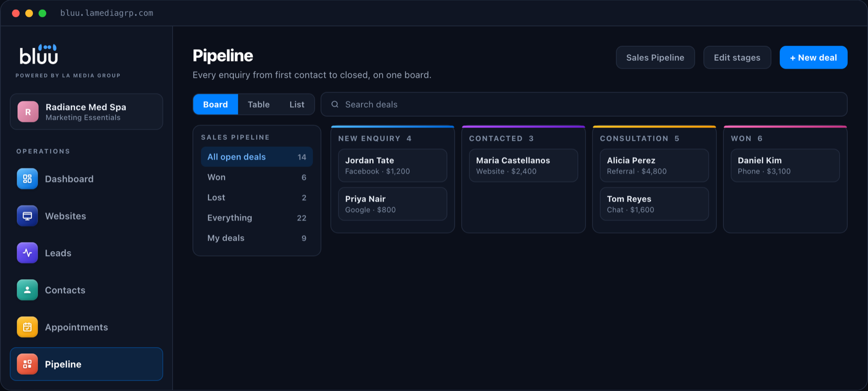Open the Priya Nair deal card
This screenshot has height=391, width=868.
point(393,204)
